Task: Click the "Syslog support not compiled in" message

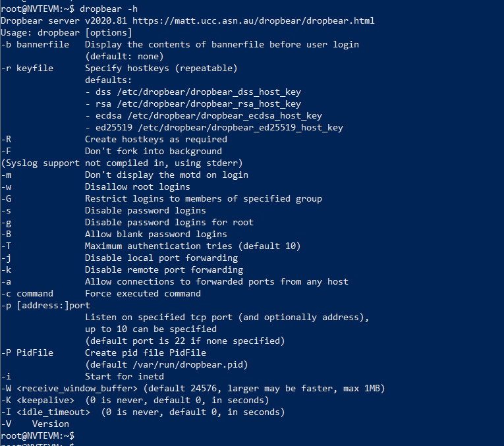Action: click(x=122, y=163)
